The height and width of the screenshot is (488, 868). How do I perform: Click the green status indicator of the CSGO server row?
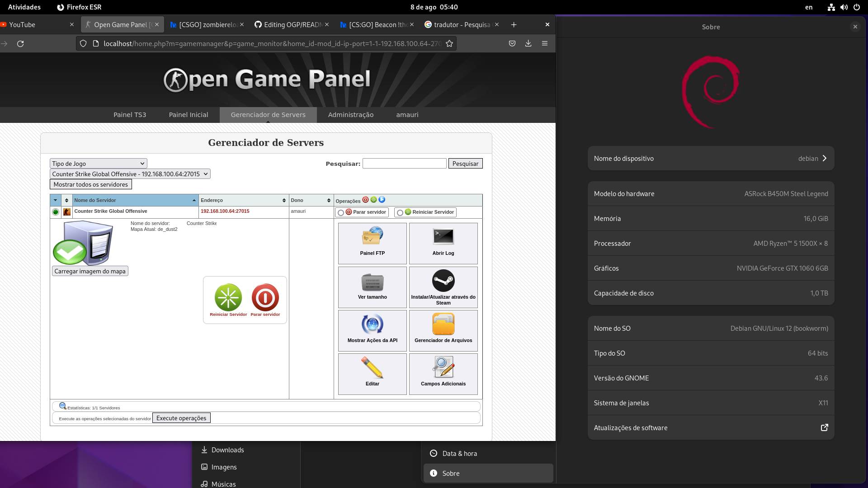click(x=55, y=211)
